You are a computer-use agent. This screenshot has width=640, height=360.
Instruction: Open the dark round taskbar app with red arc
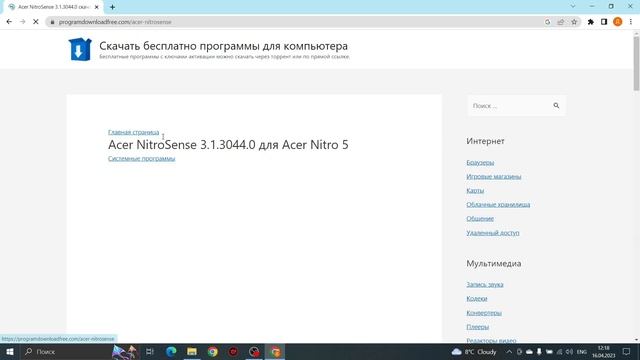tap(254, 351)
